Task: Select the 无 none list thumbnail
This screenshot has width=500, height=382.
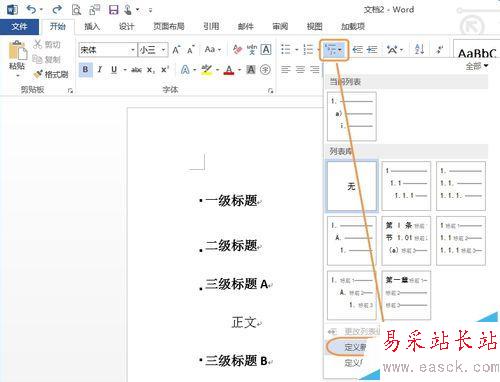Action: click(352, 186)
